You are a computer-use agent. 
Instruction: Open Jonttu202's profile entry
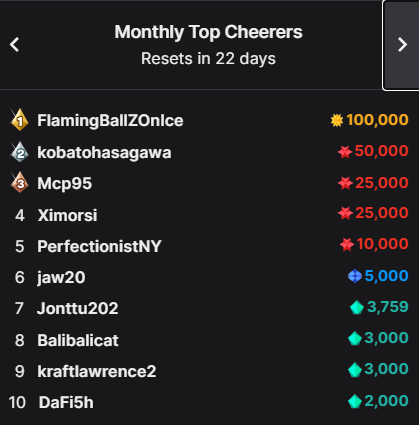(77, 308)
